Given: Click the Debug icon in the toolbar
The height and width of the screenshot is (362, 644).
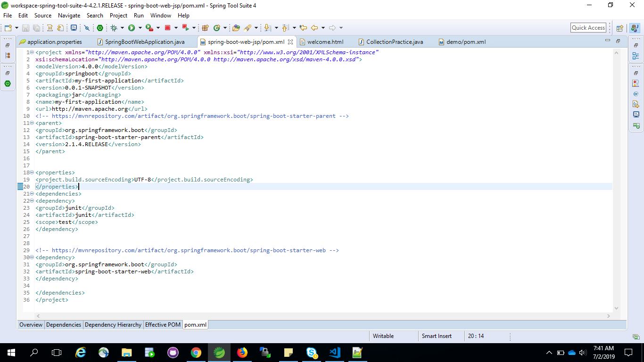Looking at the screenshot, I should click(x=114, y=27).
